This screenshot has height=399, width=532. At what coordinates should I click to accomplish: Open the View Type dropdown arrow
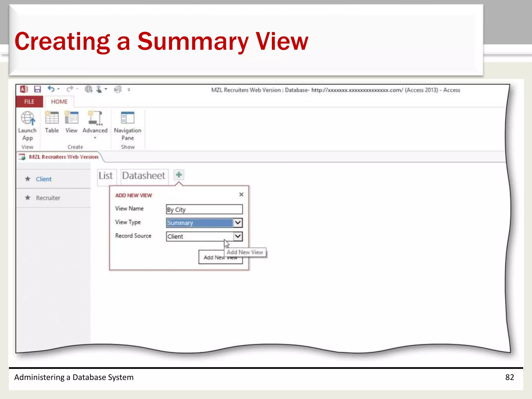238,223
